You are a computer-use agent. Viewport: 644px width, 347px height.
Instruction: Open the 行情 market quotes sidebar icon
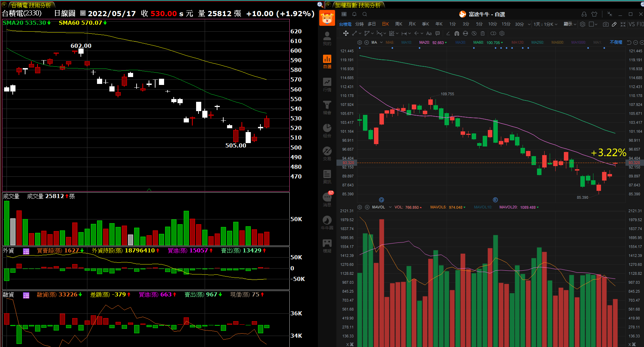click(x=327, y=84)
